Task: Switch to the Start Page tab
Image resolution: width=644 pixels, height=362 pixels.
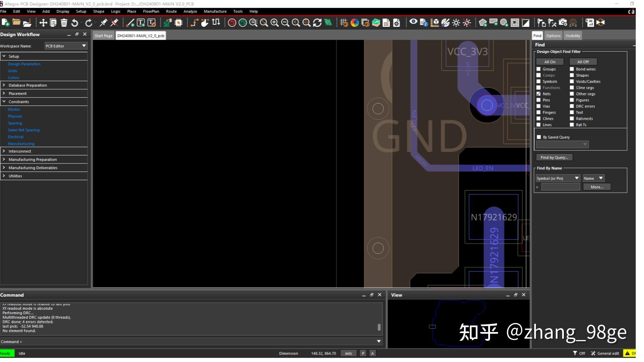Action: 103,36
